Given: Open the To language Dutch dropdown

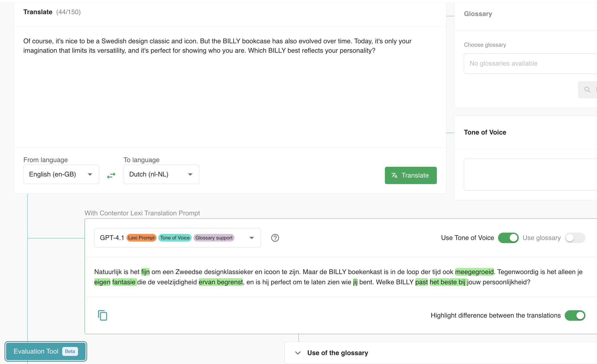Looking at the screenshot, I should (161, 174).
